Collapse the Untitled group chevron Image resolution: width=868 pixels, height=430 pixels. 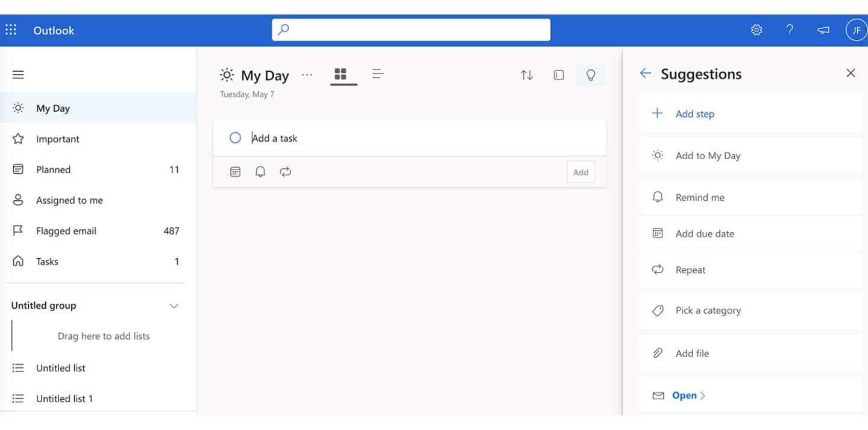pyautogui.click(x=174, y=306)
